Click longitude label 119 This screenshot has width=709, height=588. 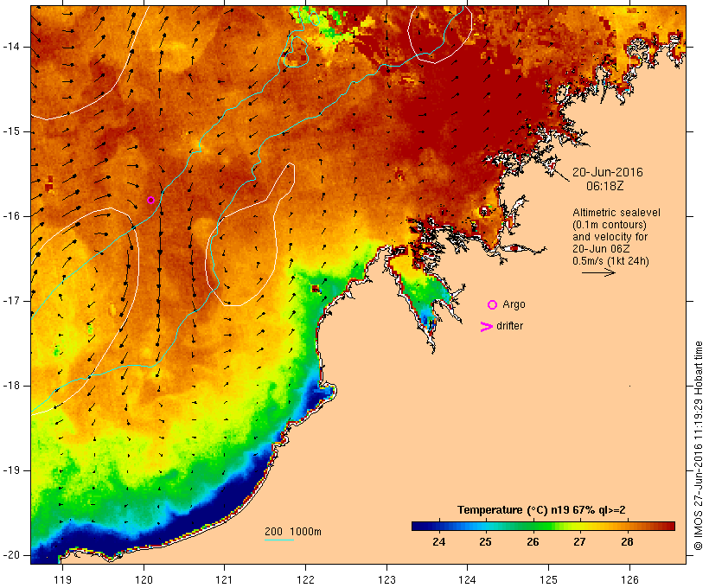click(62, 580)
